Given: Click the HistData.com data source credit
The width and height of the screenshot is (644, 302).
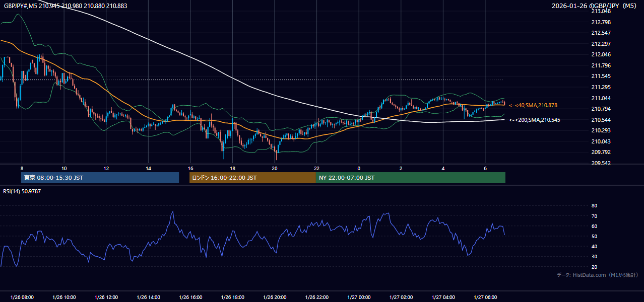Looking at the screenshot, I should [598, 275].
